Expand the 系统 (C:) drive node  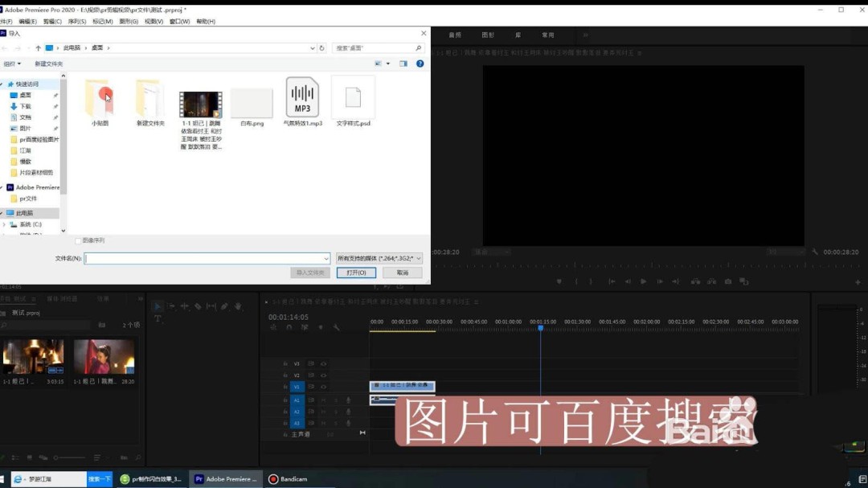tap(5, 224)
